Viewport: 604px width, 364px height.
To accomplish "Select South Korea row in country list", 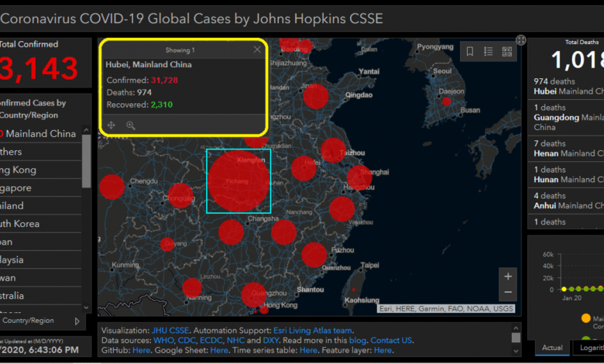I will pyautogui.click(x=40, y=224).
